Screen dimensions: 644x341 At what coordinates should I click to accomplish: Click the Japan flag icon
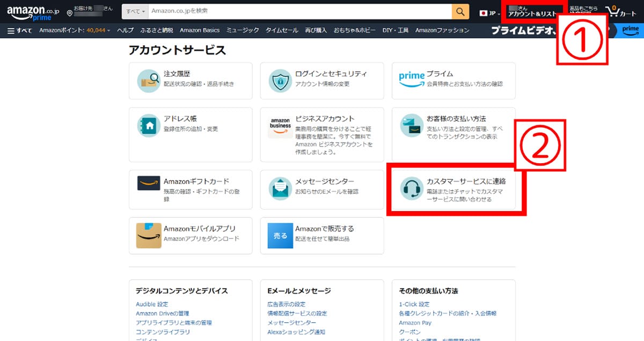(x=484, y=13)
